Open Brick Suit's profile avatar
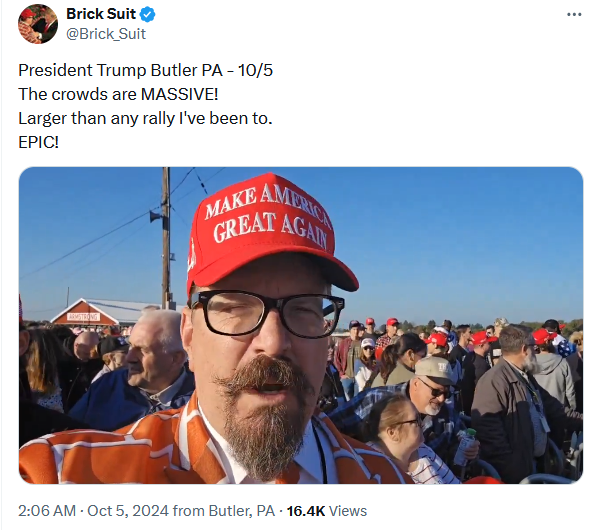The height and width of the screenshot is (530, 597). click(38, 24)
